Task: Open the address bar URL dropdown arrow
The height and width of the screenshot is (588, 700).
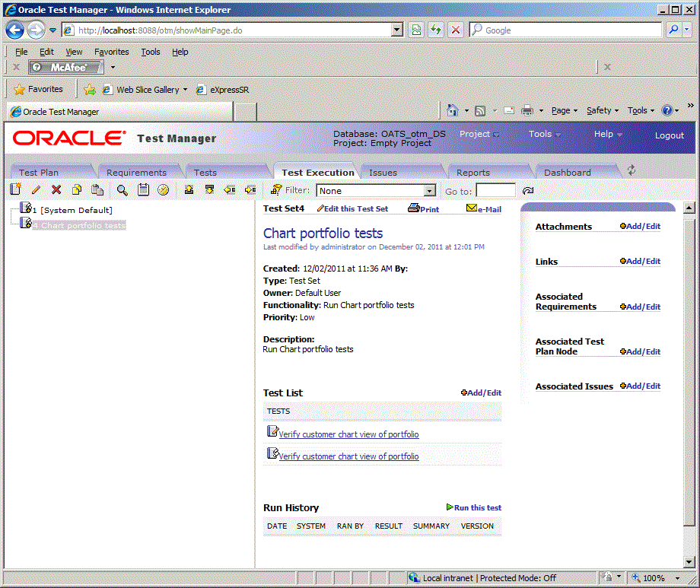Action: coord(396,30)
